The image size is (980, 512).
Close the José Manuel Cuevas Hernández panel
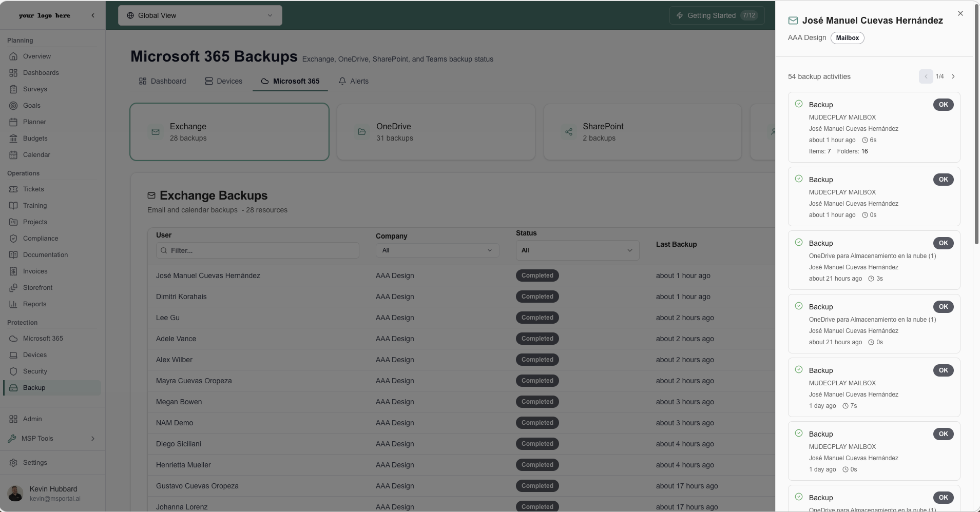[x=960, y=13]
